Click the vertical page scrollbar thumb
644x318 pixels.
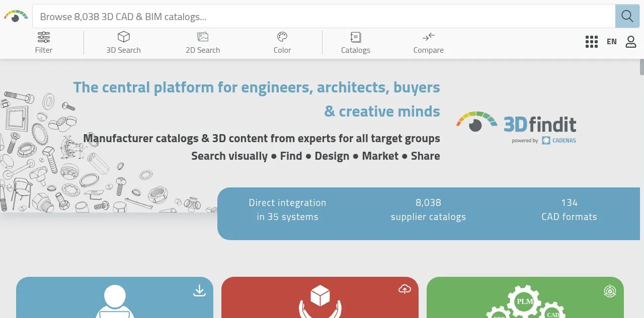641,67
